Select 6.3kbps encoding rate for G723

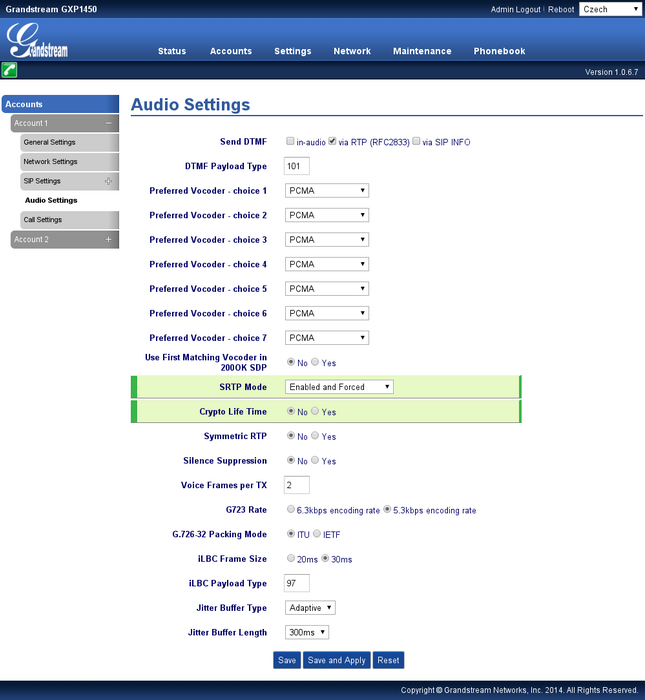(291, 509)
